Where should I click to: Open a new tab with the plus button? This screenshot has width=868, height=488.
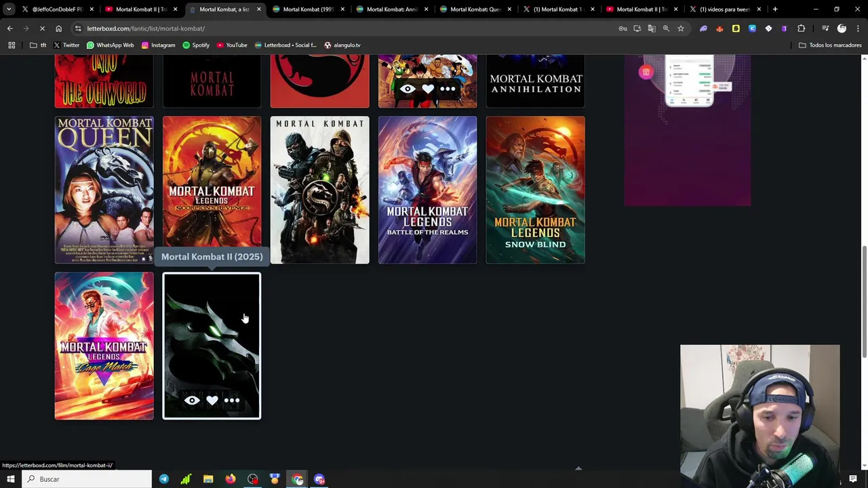tap(775, 9)
